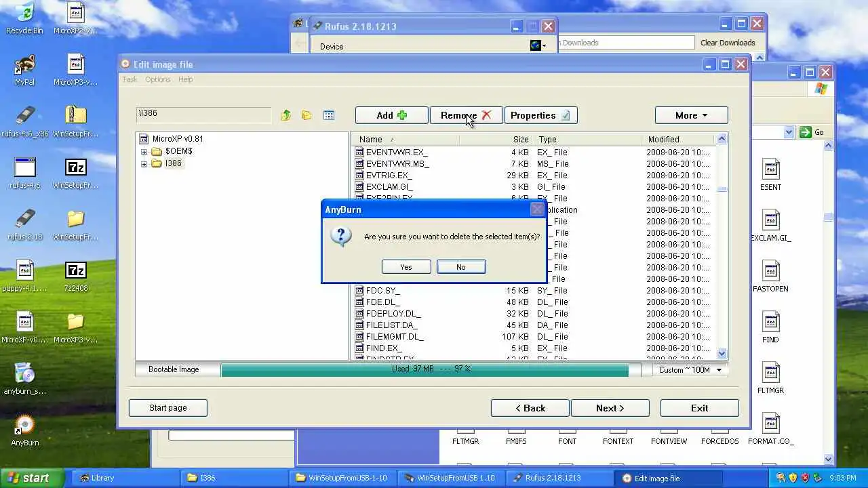Image resolution: width=868 pixels, height=488 pixels.
Task: Click the Add button with plus icon
Action: coord(392,115)
